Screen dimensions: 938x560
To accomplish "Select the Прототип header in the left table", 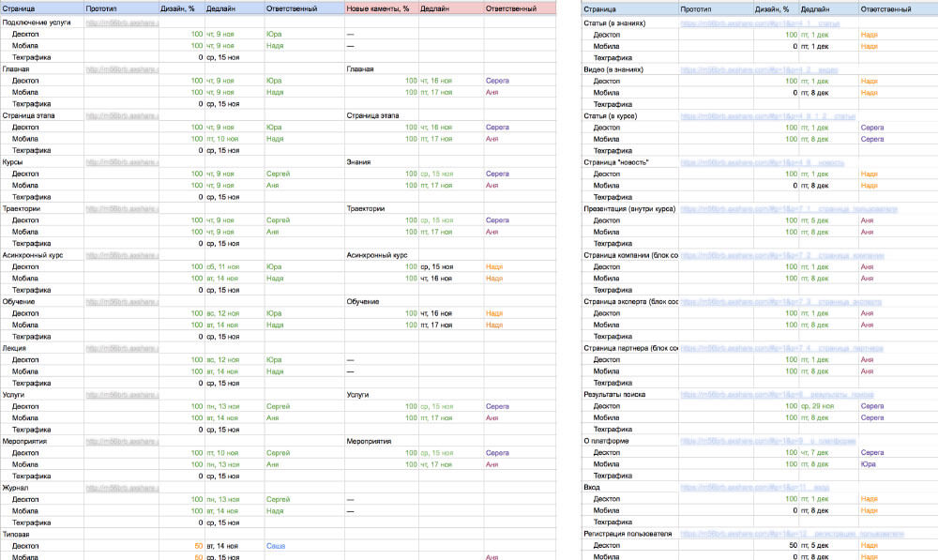I will [x=101, y=8].
